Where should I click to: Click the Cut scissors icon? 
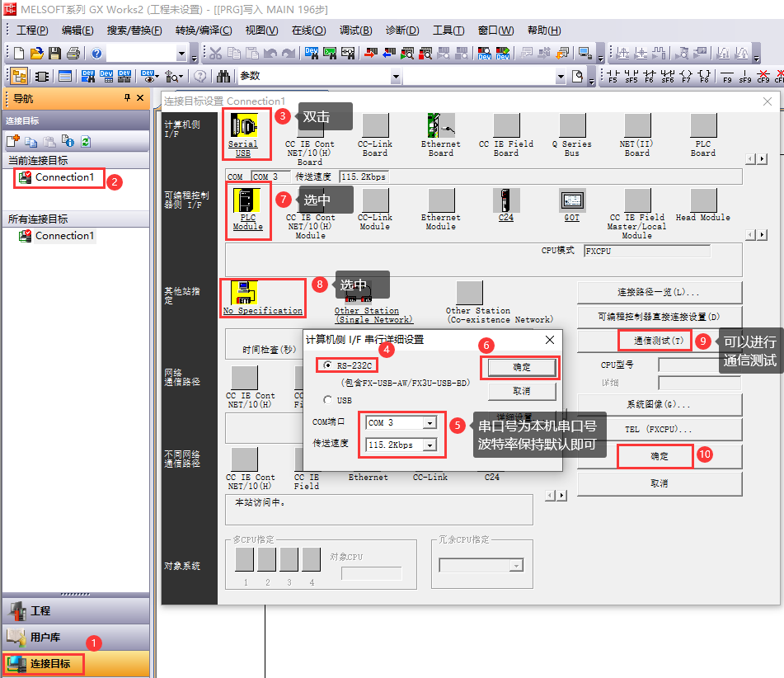tap(215, 53)
